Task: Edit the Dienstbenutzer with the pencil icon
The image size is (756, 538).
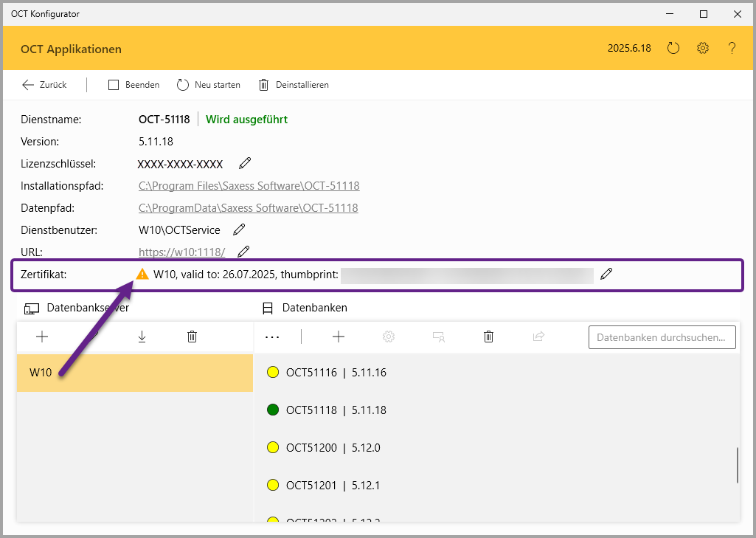Action: tap(239, 230)
